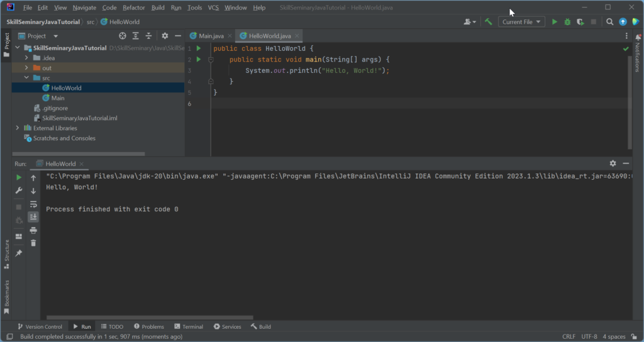Click the Project panel horizontal scrollbar

pos(79,154)
